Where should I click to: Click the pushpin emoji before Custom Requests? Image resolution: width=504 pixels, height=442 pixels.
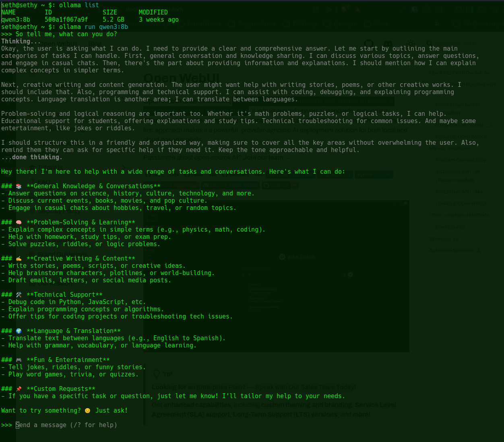tap(19, 389)
